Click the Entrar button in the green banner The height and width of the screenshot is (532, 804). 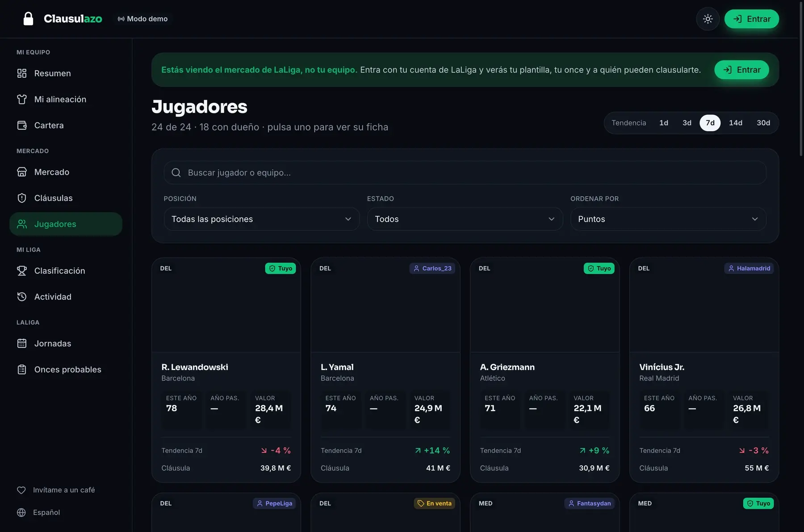(741, 70)
